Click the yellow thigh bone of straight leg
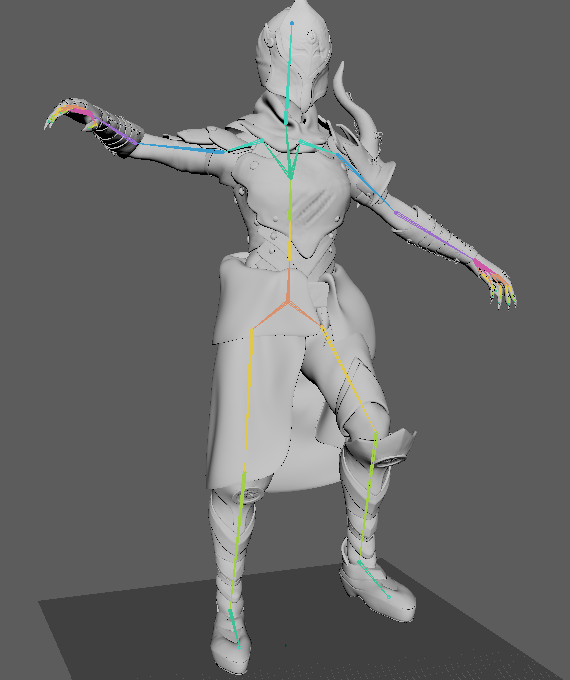The image size is (570, 680). pos(248,400)
